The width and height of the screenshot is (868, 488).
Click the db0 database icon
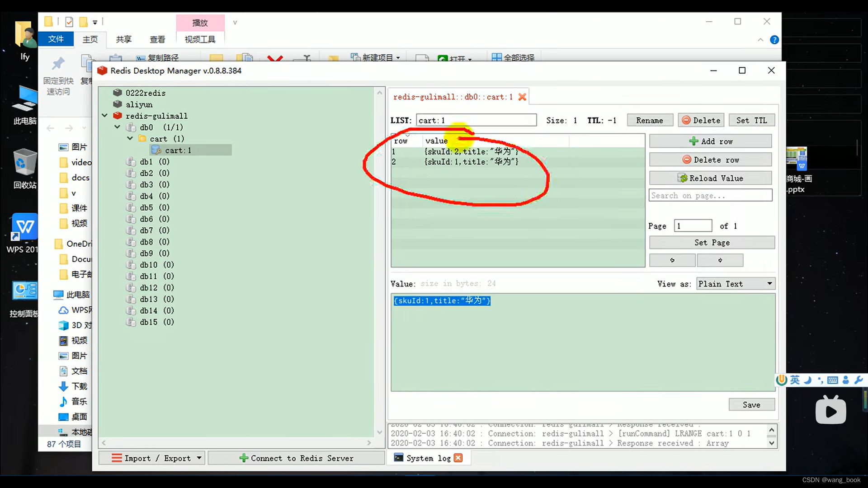[x=131, y=127]
